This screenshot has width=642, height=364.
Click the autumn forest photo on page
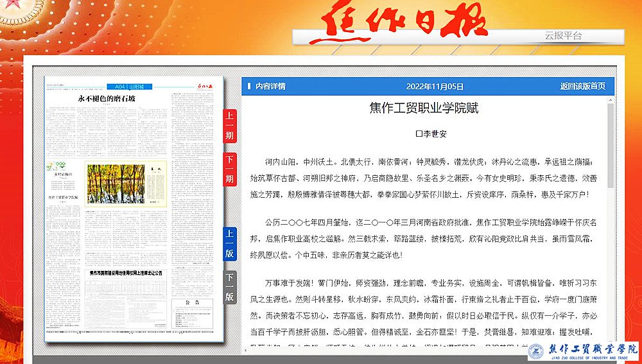(x=116, y=184)
